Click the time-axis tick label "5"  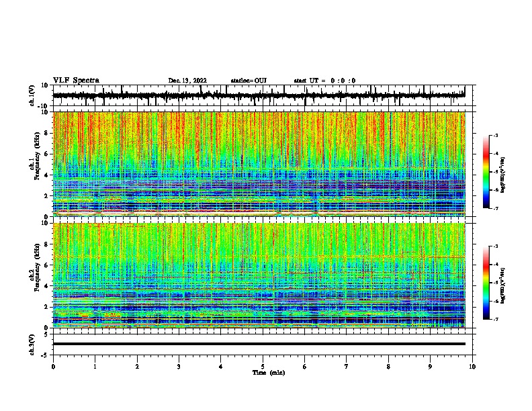pos(263,367)
